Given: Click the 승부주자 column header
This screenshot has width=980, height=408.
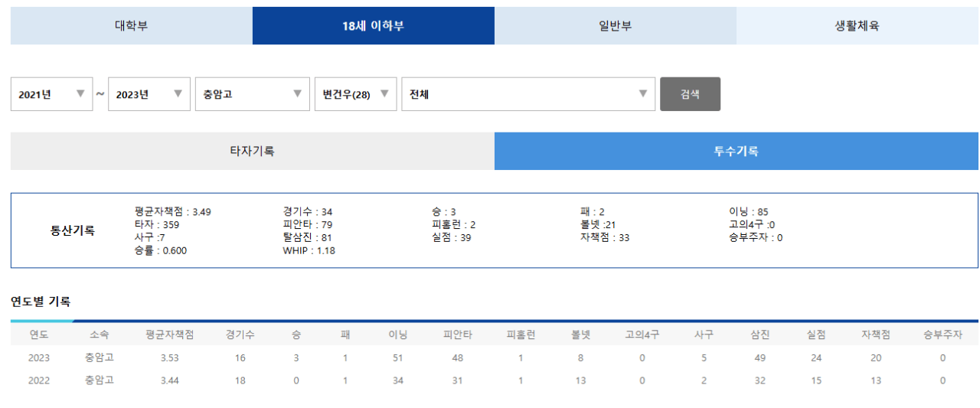Looking at the screenshot, I should point(942,335).
